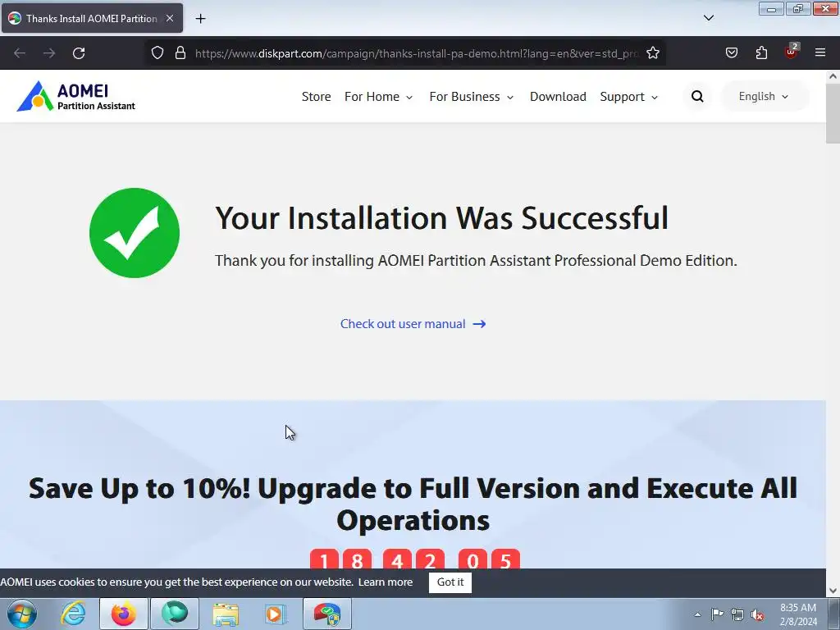Click the Show desktop strip
The width and height of the screenshot is (840, 630).
(834, 614)
